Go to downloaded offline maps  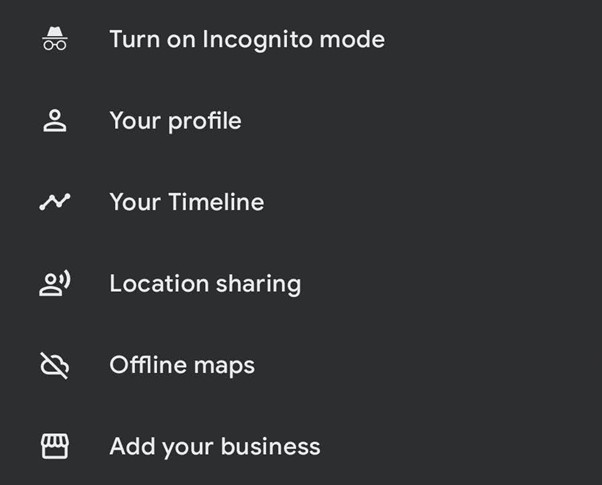pyautogui.click(x=181, y=366)
